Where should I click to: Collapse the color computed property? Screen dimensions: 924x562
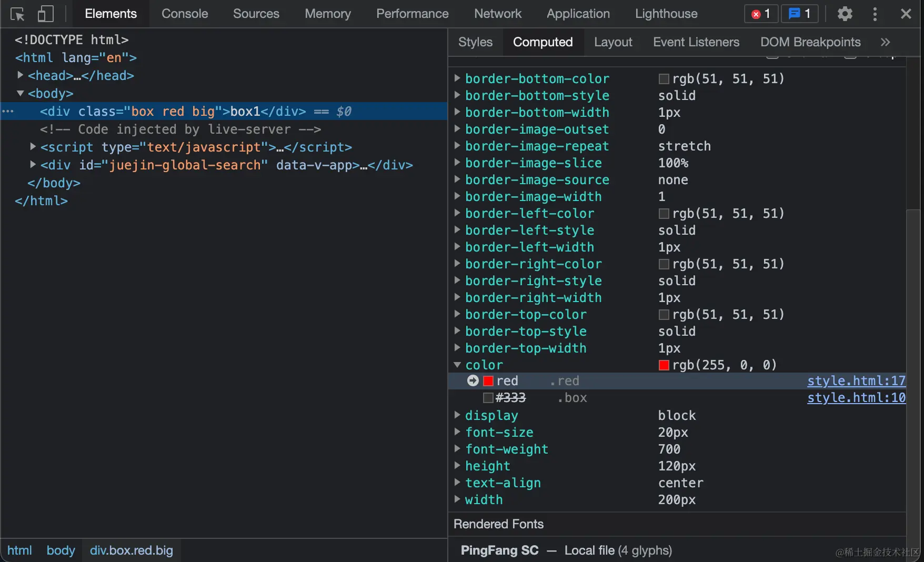457,365
